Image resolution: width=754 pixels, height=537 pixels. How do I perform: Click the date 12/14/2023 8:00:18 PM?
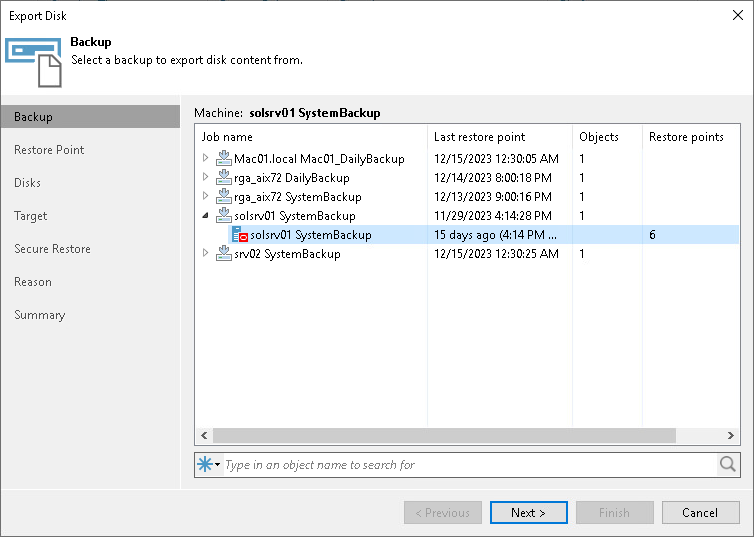point(493,178)
